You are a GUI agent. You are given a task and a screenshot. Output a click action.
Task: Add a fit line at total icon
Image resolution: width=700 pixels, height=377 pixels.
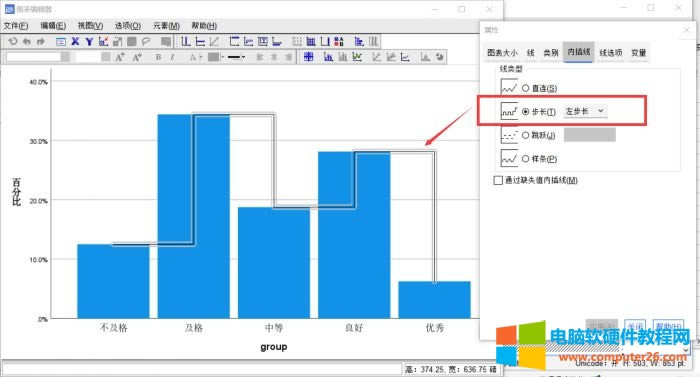(x=377, y=57)
